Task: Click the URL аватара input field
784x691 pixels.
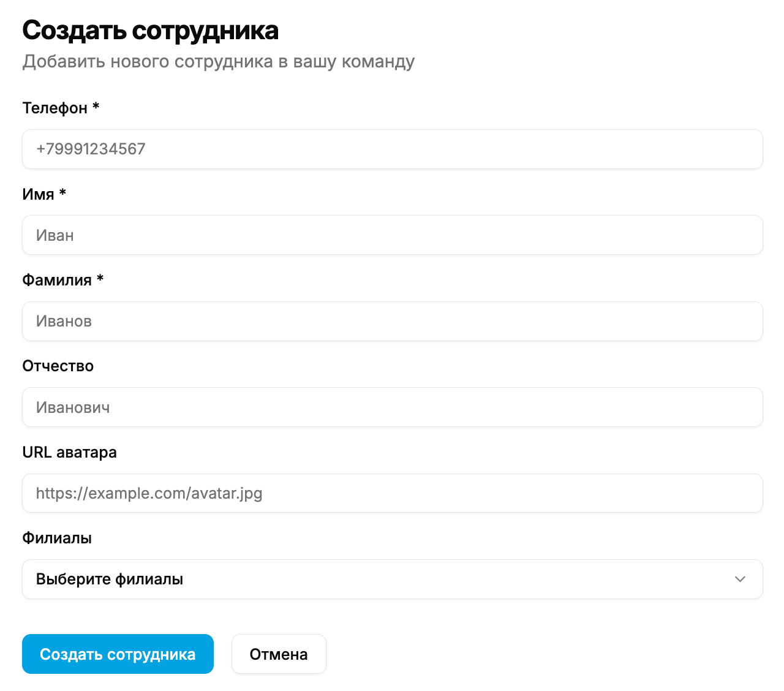Action: click(x=392, y=493)
